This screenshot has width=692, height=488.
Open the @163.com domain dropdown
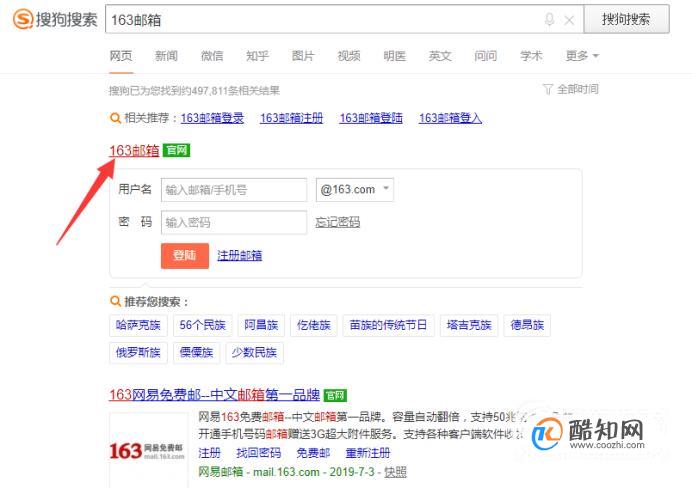tap(355, 190)
